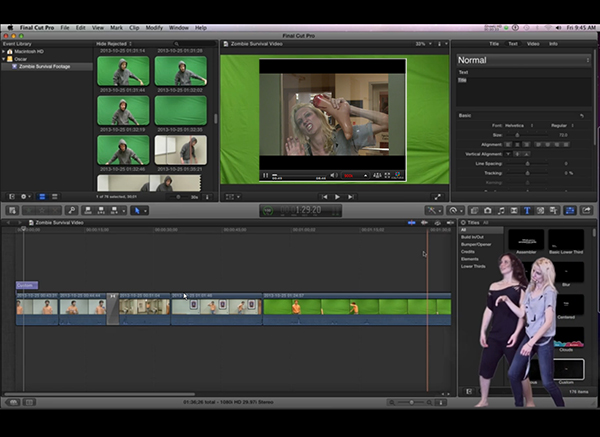Open the Transitions browser icon

(514, 210)
